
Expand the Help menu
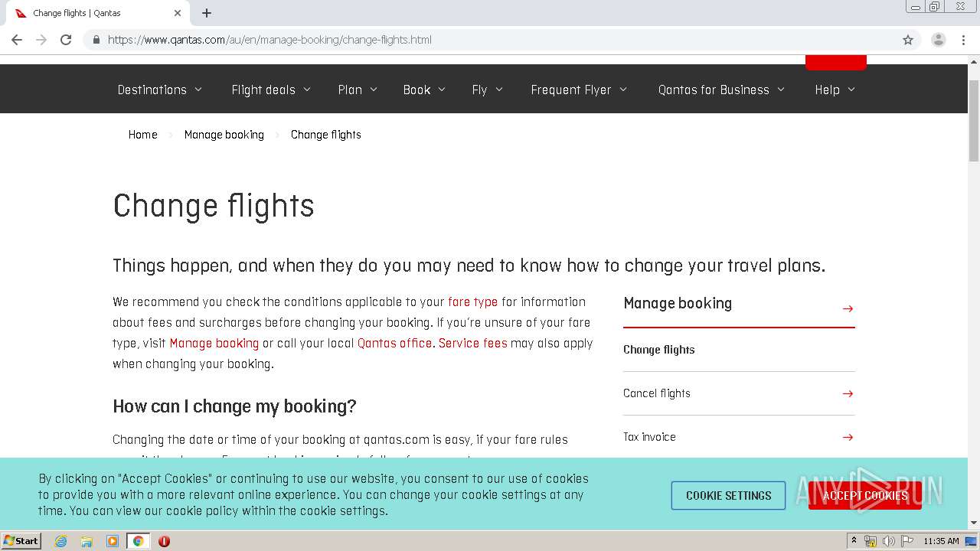click(835, 90)
